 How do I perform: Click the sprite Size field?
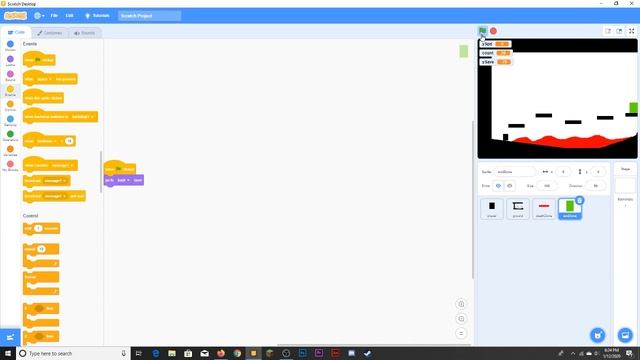point(547,186)
